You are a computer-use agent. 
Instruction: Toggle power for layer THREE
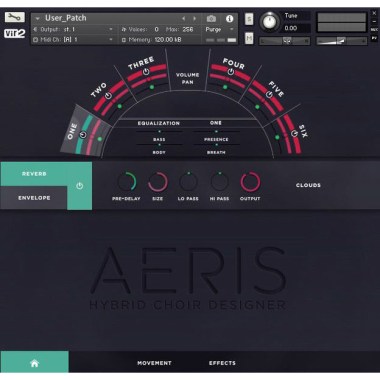click(146, 72)
